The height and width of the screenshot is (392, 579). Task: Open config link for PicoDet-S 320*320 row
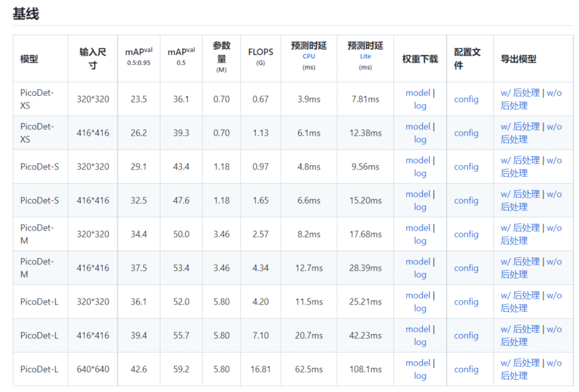466,167
